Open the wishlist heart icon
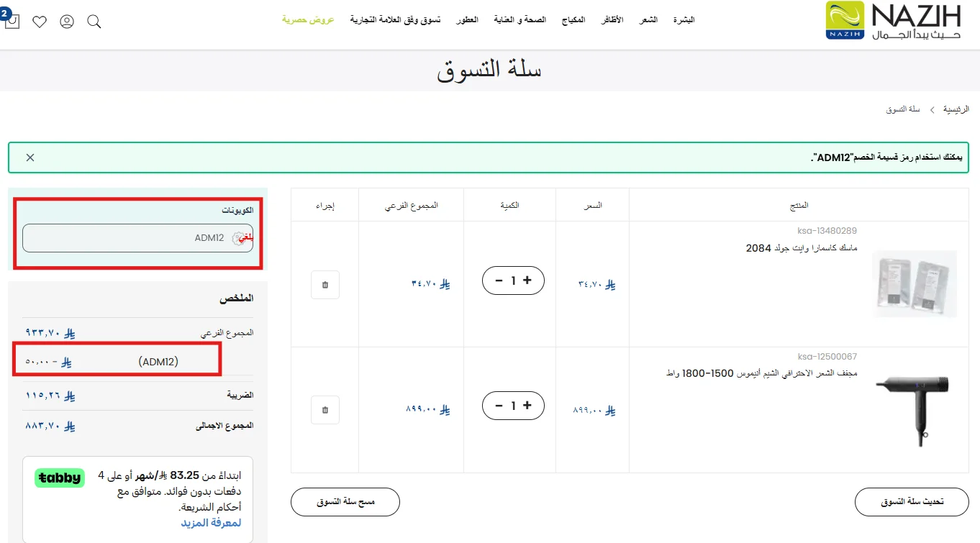This screenshot has width=980, height=543. coord(40,22)
